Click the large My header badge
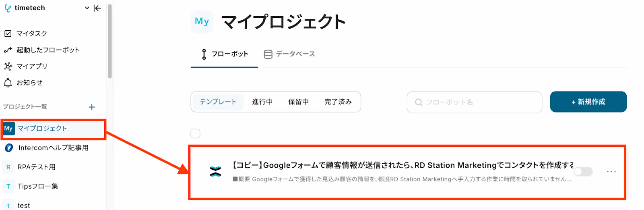The height and width of the screenshot is (210, 644). pos(202,21)
